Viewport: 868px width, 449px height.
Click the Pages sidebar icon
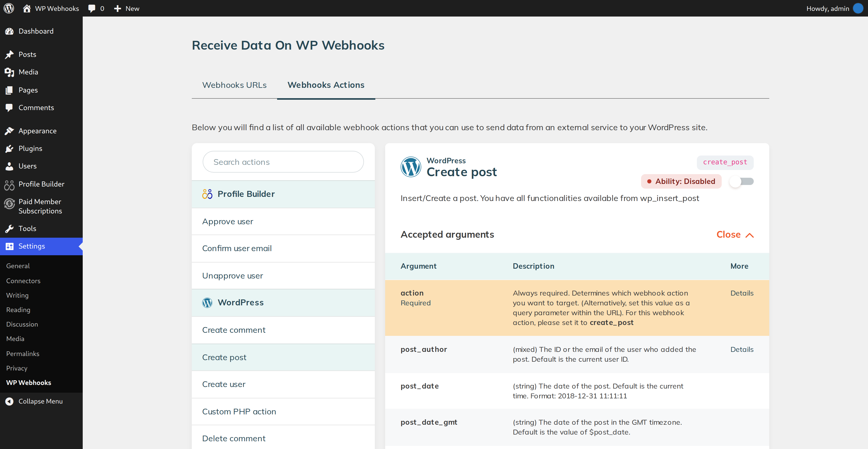9,90
